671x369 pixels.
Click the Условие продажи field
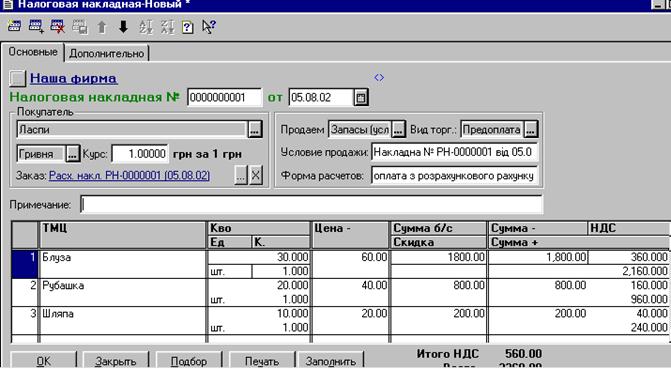(454, 152)
